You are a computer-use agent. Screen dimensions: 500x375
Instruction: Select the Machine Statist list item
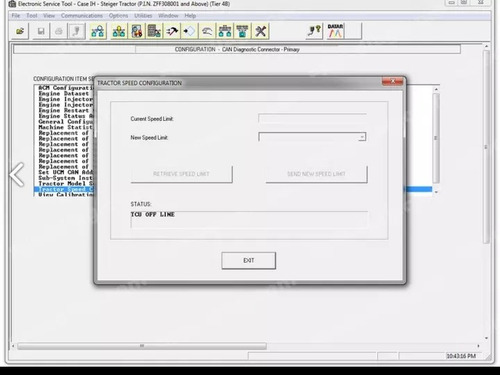(x=66, y=127)
